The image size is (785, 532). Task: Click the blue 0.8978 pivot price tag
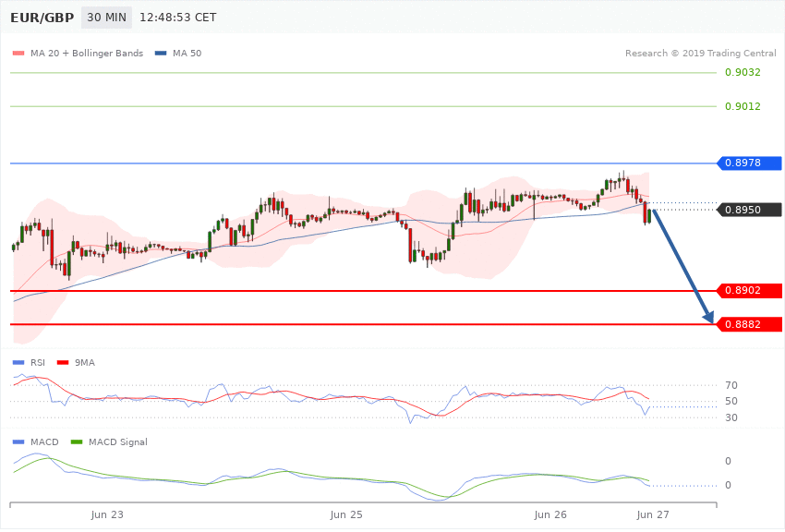point(750,163)
